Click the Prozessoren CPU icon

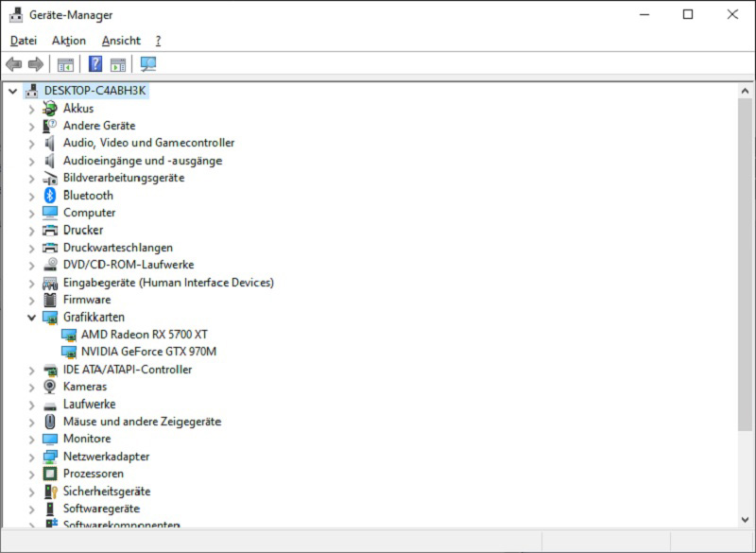(x=50, y=474)
